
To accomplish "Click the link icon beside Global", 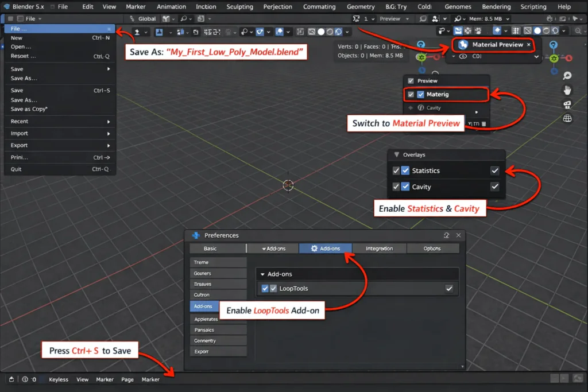I will 131,19.
